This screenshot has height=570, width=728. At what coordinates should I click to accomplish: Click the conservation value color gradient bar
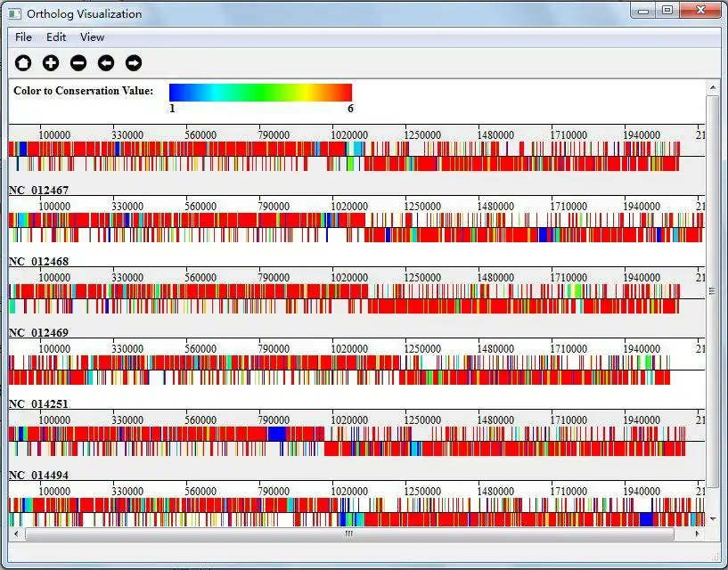pos(260,92)
